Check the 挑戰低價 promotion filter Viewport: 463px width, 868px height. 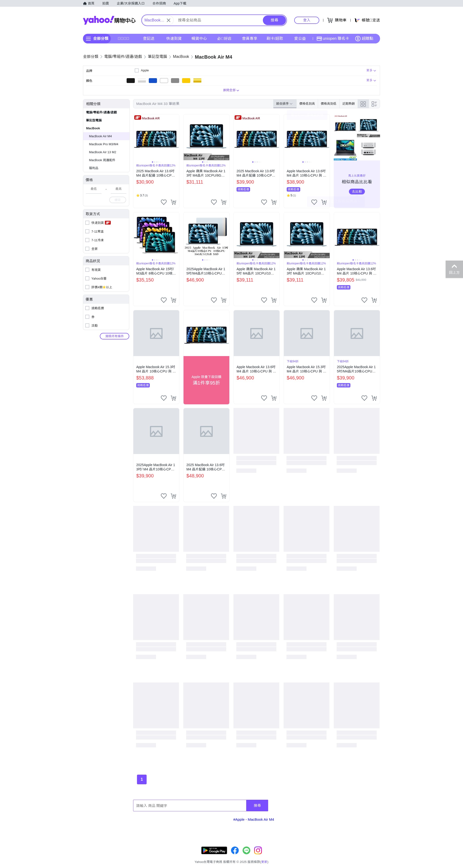point(87,308)
